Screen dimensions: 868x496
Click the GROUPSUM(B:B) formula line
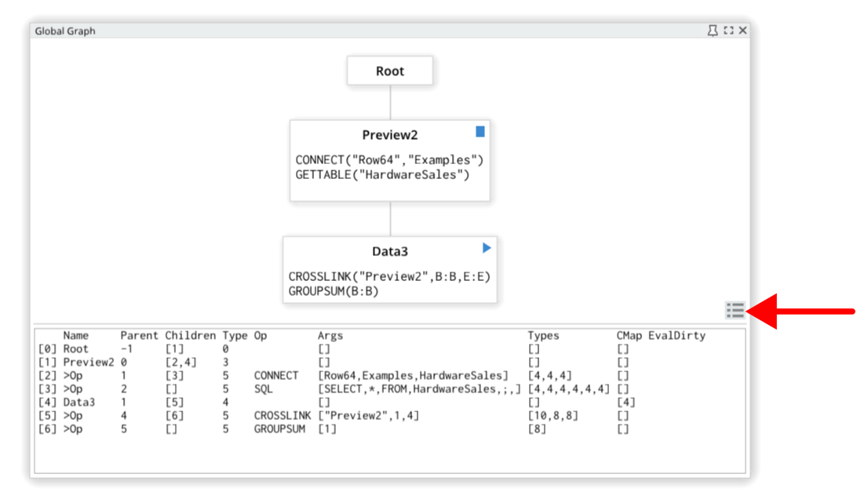point(334,291)
